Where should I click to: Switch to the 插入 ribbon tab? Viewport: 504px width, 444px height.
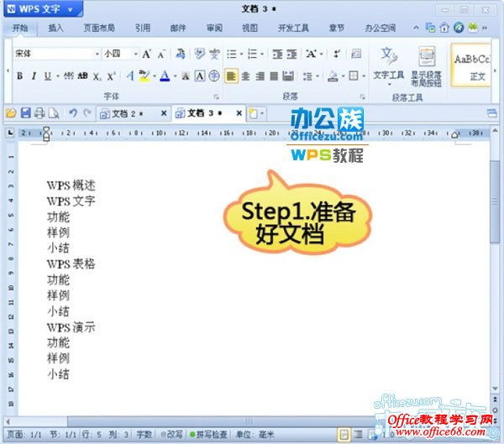click(55, 29)
